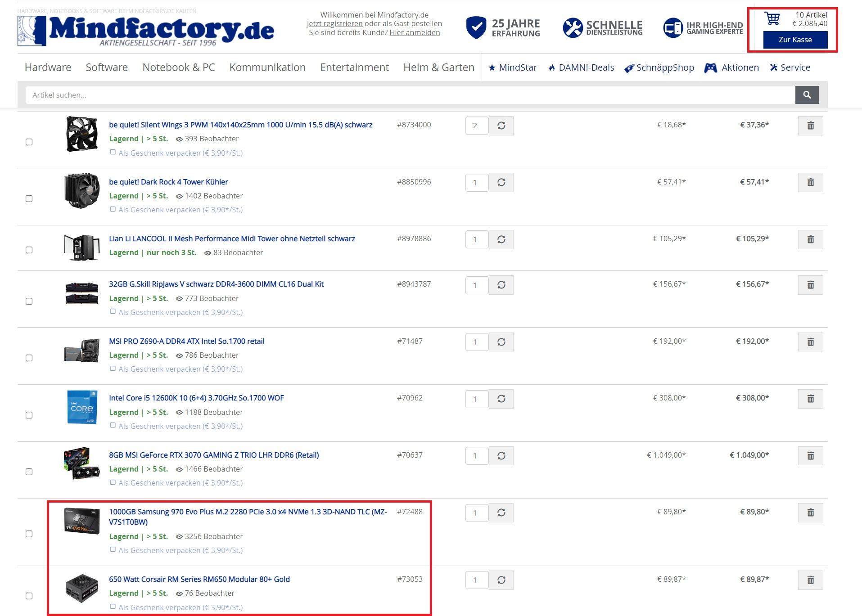This screenshot has height=616, width=862.
Task: Click the Schnelle Dienstleistung tools badge
Action: [x=603, y=28]
